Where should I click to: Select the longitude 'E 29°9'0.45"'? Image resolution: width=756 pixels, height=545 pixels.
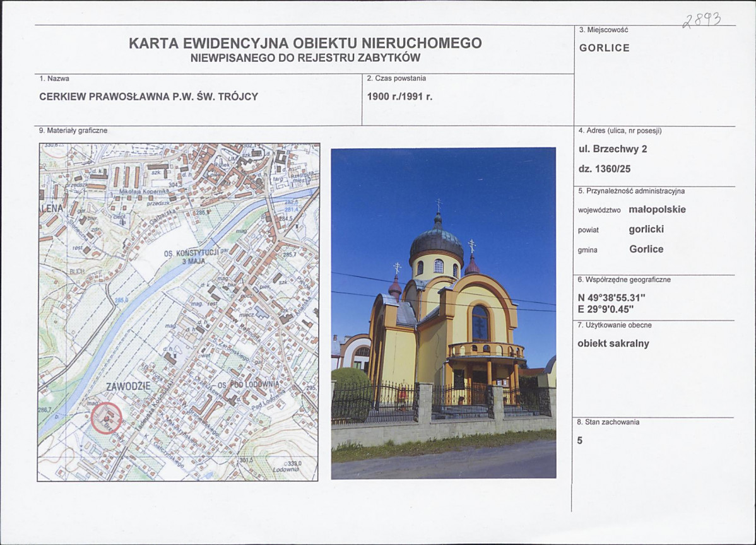(606, 309)
